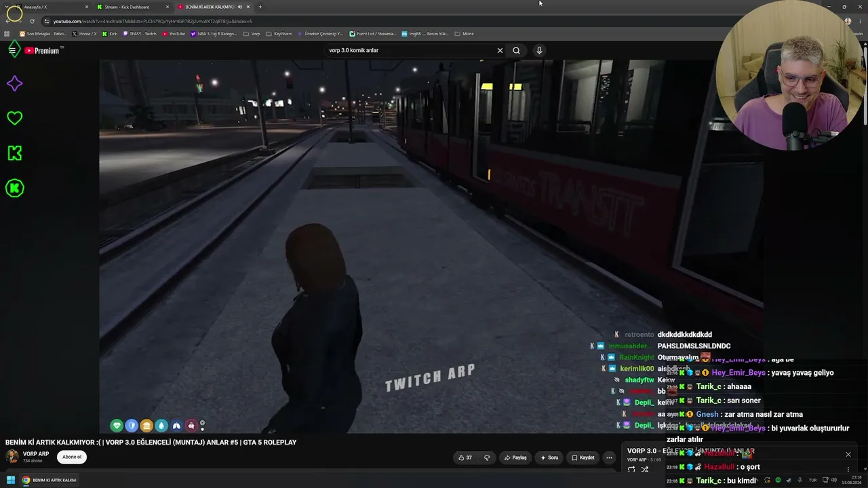The height and width of the screenshot is (488, 868).
Task: Open Ücretsiz Çevrimiçi bookmark
Action: point(320,34)
